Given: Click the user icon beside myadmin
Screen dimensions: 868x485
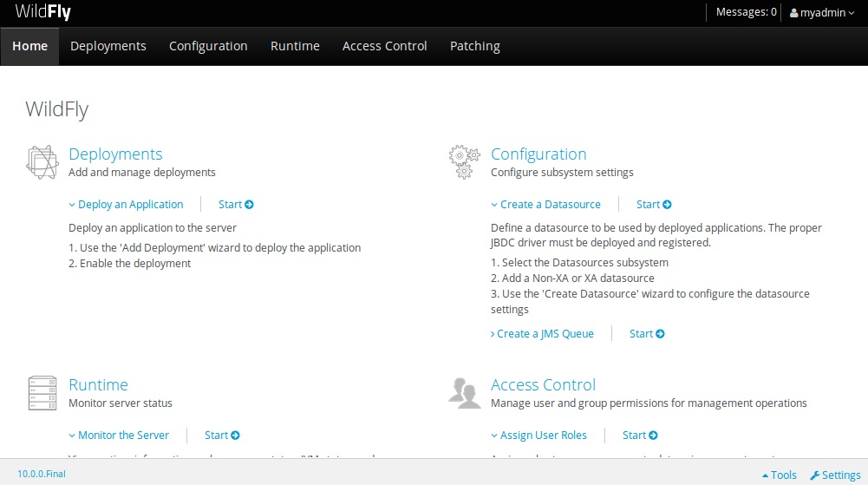Looking at the screenshot, I should pyautogui.click(x=793, y=13).
